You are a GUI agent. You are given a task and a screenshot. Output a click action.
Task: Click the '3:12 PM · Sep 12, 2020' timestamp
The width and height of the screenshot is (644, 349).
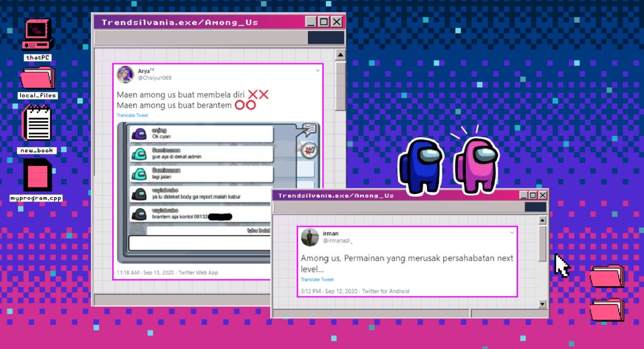(x=329, y=291)
